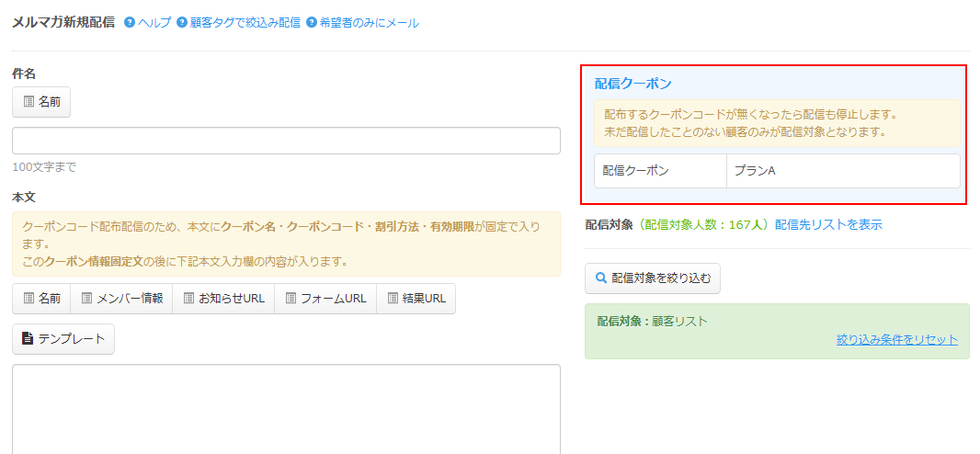The image size is (980, 454).
Task: Click the question icon before 顧客タグで絞込み配信
Action: [x=182, y=23]
